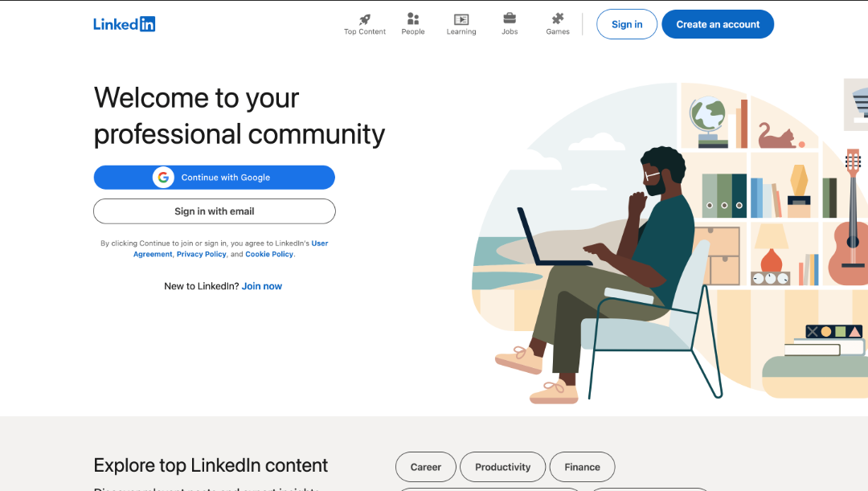Choose Sign in with email

(x=214, y=211)
